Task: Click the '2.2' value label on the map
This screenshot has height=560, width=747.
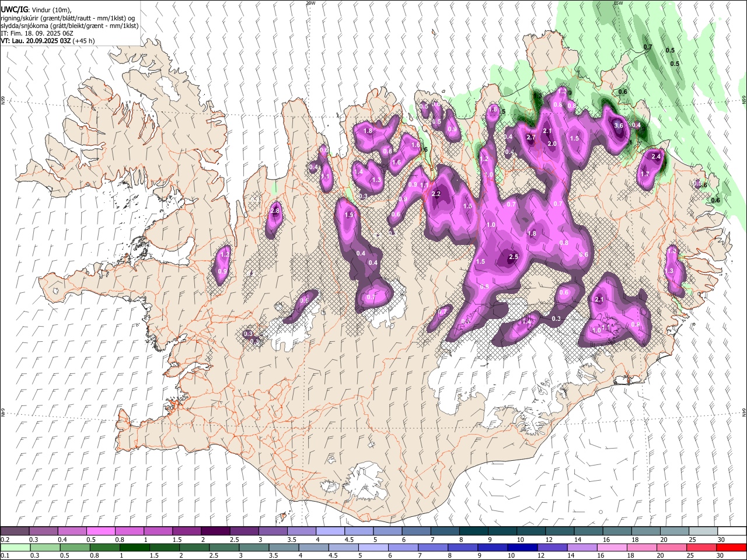Action: 436,194
